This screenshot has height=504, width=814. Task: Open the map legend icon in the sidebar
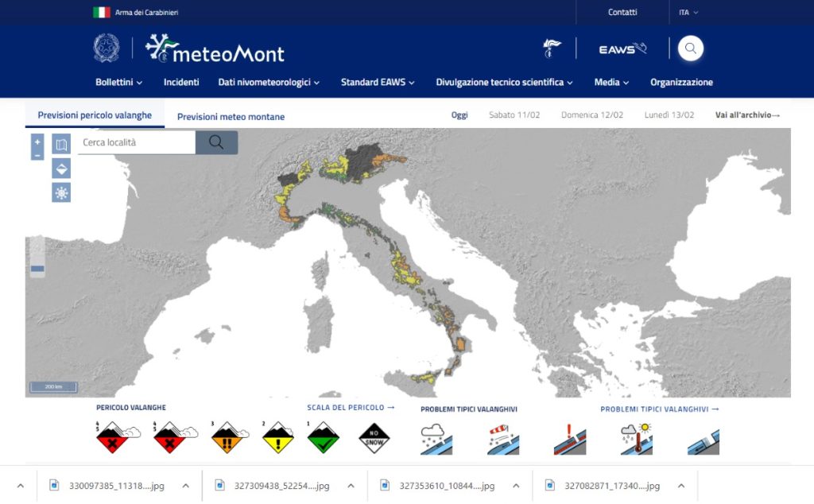click(x=61, y=143)
